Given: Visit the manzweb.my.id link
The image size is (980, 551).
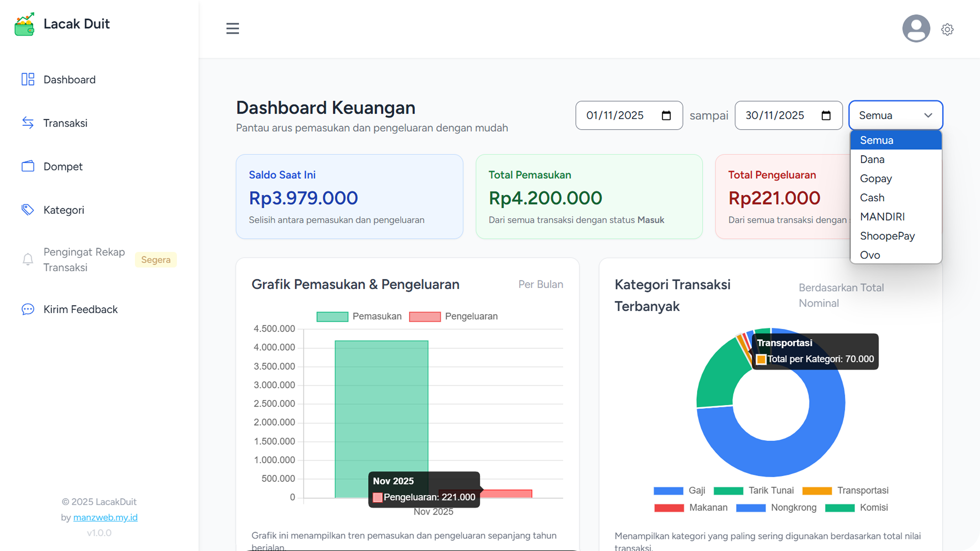Looking at the screenshot, I should [x=105, y=517].
